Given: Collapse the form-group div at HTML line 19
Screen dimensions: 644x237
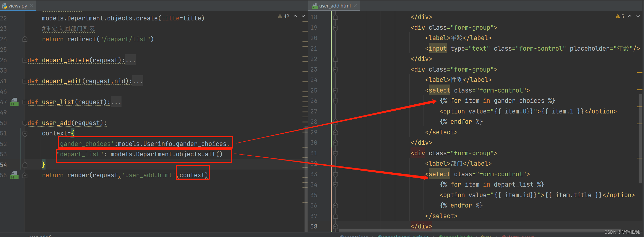Looking at the screenshot, I should 336,28.
